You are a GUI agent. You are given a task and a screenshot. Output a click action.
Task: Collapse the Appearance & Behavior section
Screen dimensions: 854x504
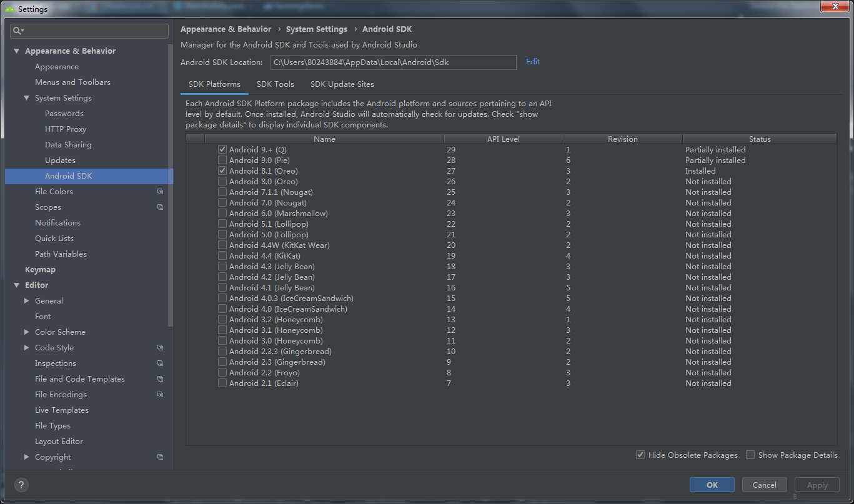pyautogui.click(x=16, y=51)
